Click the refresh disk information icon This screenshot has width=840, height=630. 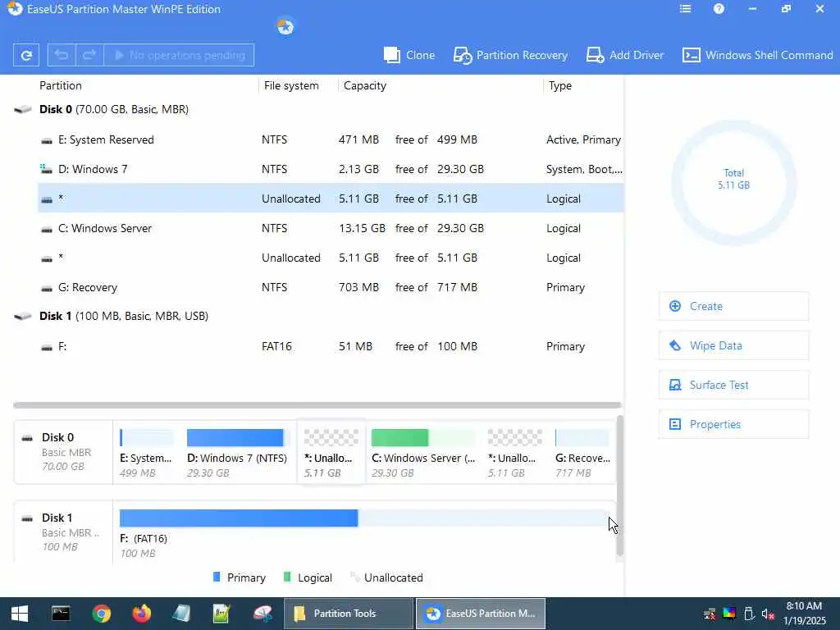coord(25,55)
